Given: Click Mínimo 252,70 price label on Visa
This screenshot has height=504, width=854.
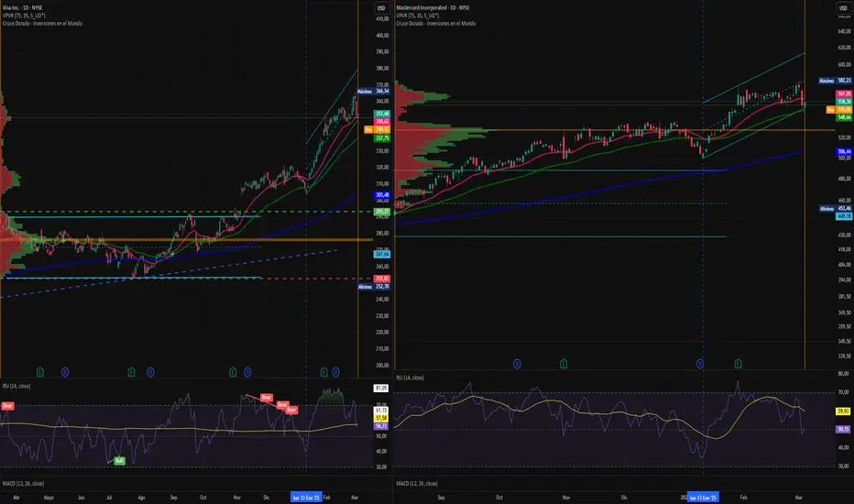Looking at the screenshot, I should coord(373,287).
